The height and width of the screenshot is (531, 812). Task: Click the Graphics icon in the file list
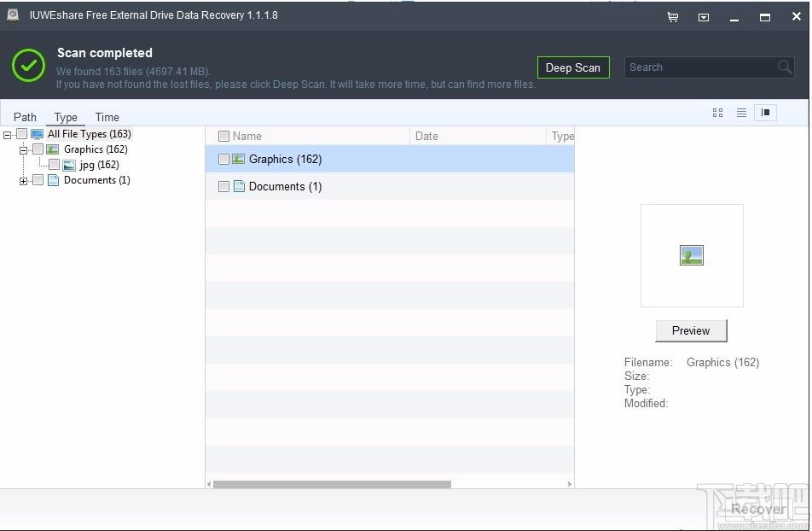(238, 159)
